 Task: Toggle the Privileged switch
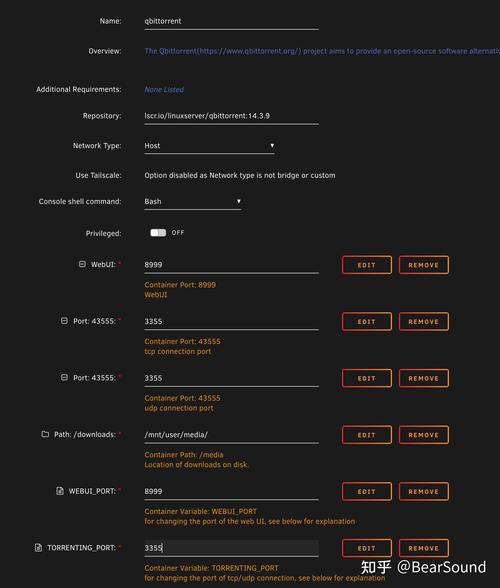pyautogui.click(x=158, y=233)
